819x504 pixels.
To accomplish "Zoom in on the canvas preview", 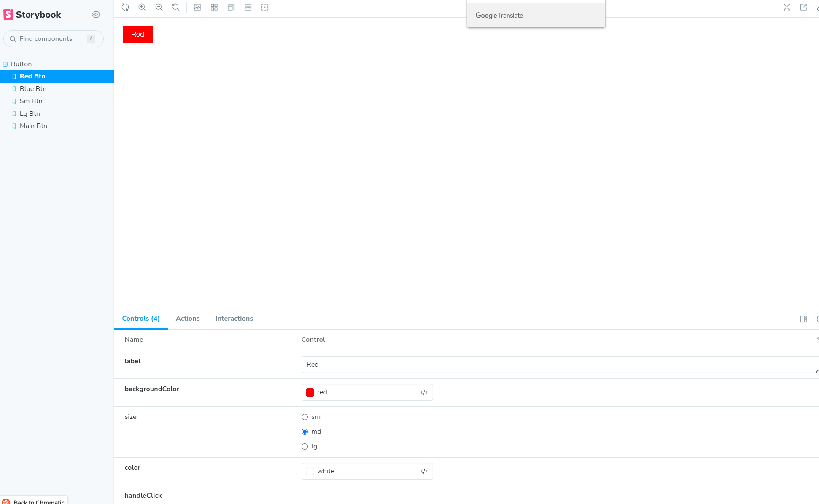I will 142,7.
